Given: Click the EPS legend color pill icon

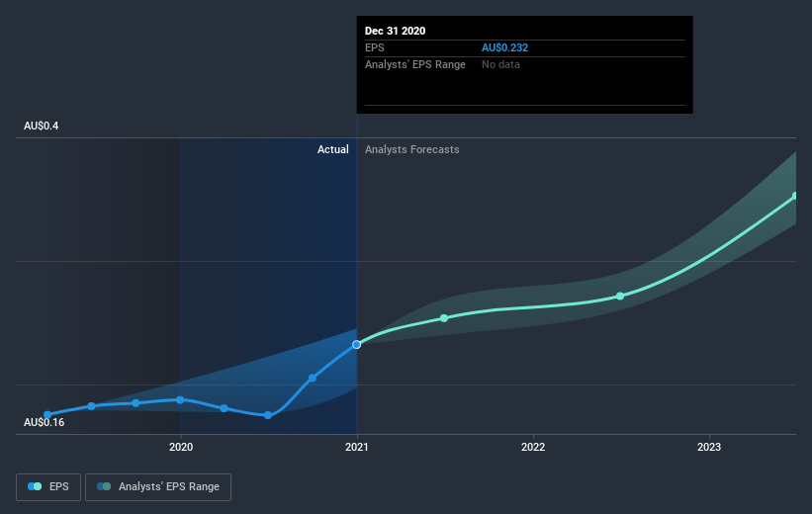Looking at the screenshot, I should pos(35,486).
